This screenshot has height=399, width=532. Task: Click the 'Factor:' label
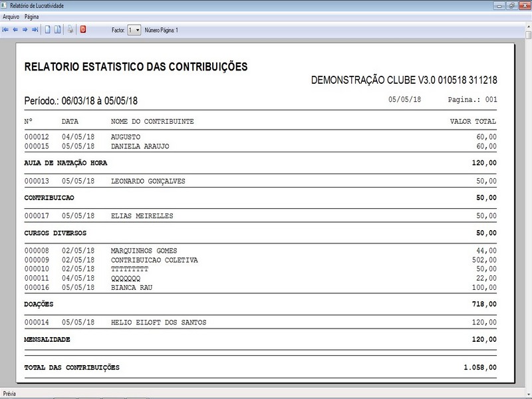[x=118, y=30]
